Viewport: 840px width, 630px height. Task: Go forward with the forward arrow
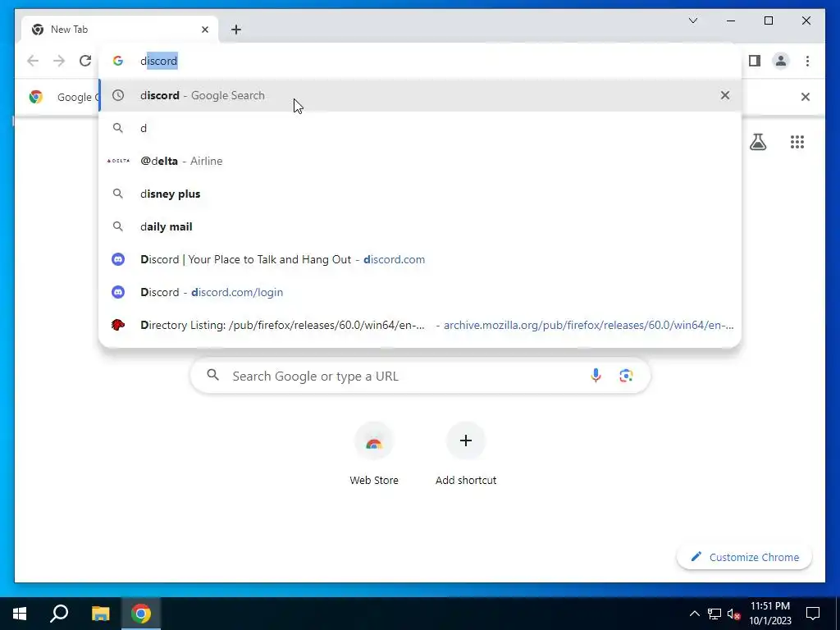[59, 61]
